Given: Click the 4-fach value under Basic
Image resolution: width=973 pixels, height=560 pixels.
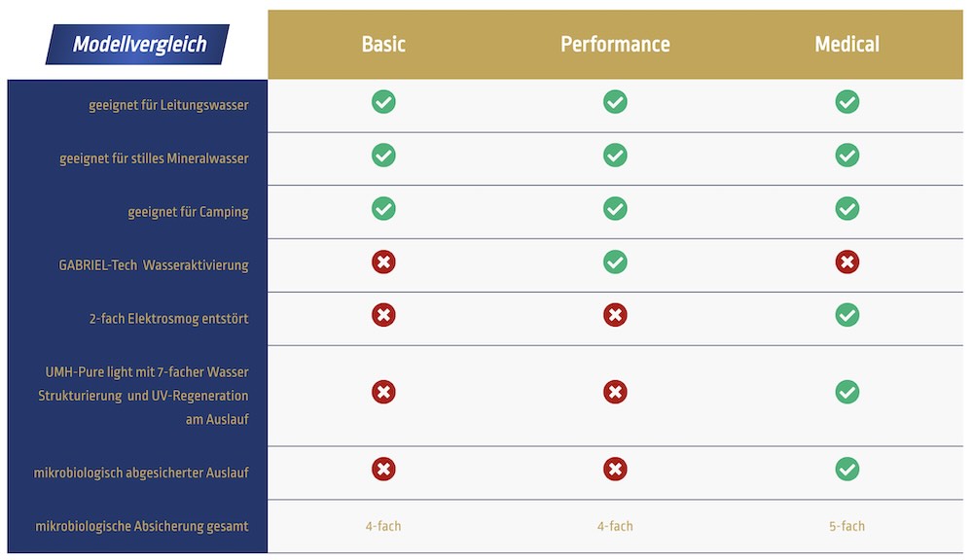Looking at the screenshot, I should pyautogui.click(x=383, y=526).
